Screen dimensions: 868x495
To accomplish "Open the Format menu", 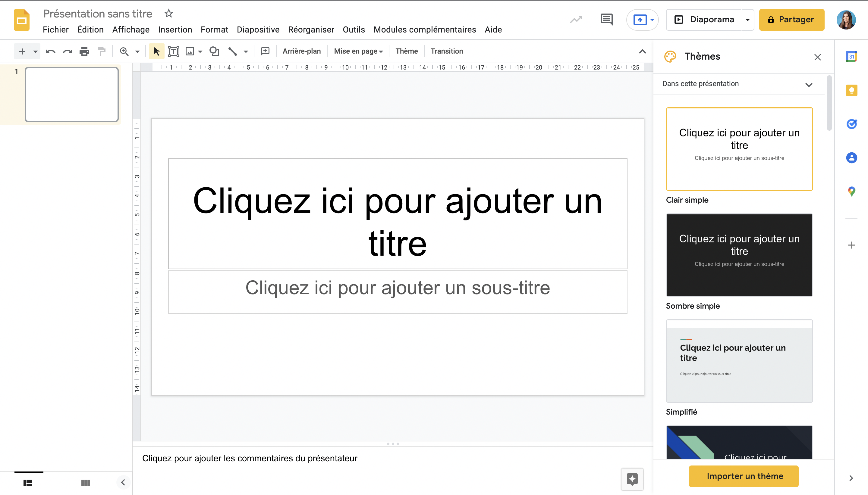I will click(x=214, y=30).
